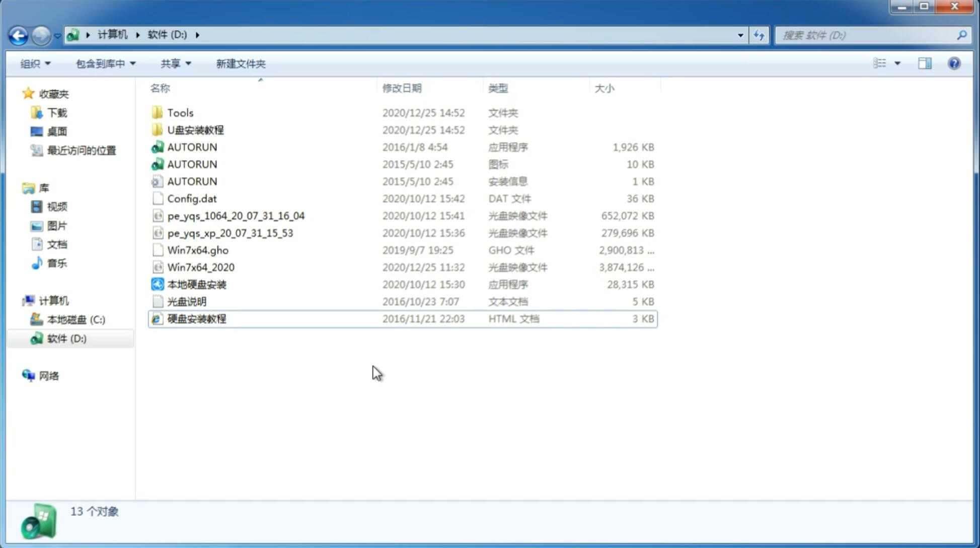Open 硬盘安装教程 HTML document

[196, 318]
